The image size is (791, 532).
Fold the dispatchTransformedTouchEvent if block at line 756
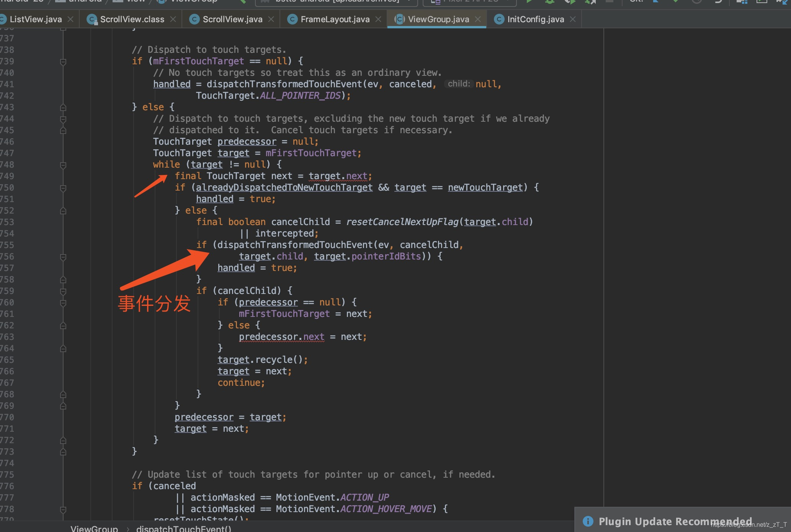63,257
